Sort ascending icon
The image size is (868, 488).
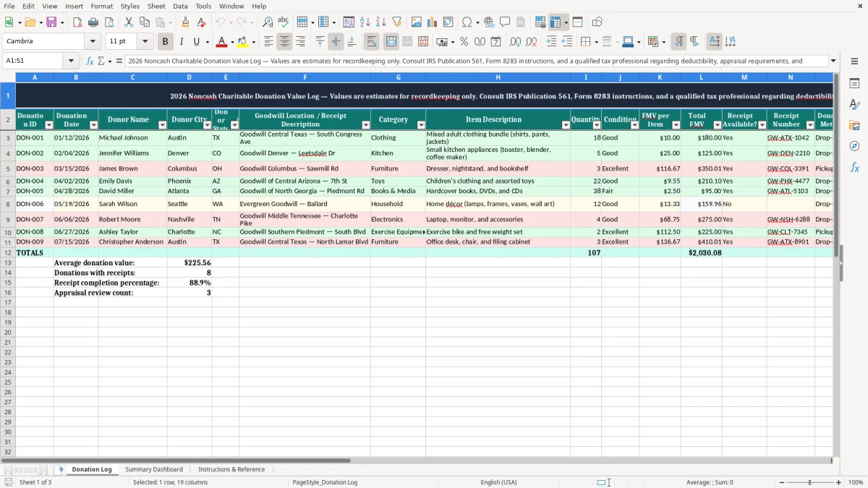[x=365, y=22]
